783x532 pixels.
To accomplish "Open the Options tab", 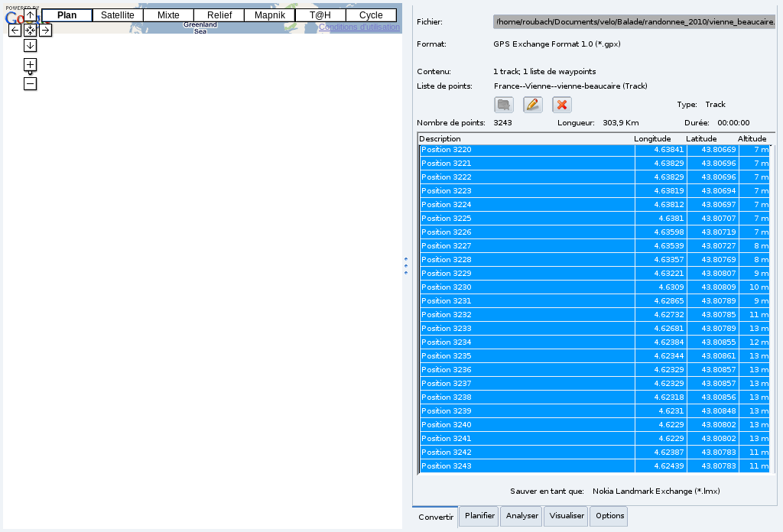I will pyautogui.click(x=609, y=515).
